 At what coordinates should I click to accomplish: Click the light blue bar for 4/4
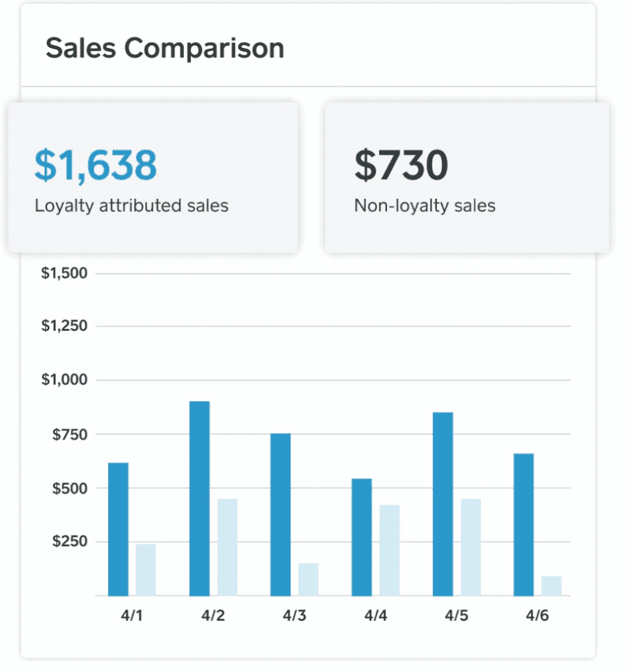(x=389, y=550)
